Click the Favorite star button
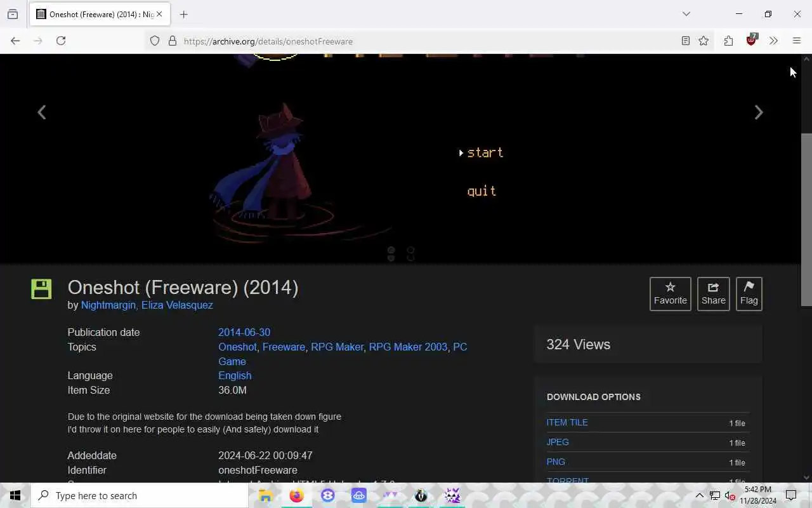Screen dimensions: 812x508 click(671, 294)
